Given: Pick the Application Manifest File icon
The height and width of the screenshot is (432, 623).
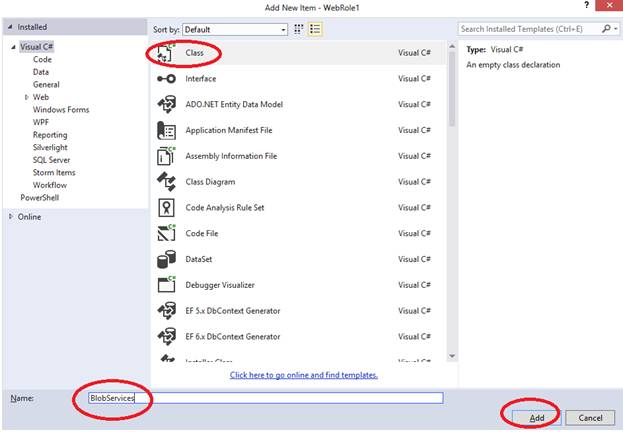Looking at the screenshot, I should click(166, 130).
